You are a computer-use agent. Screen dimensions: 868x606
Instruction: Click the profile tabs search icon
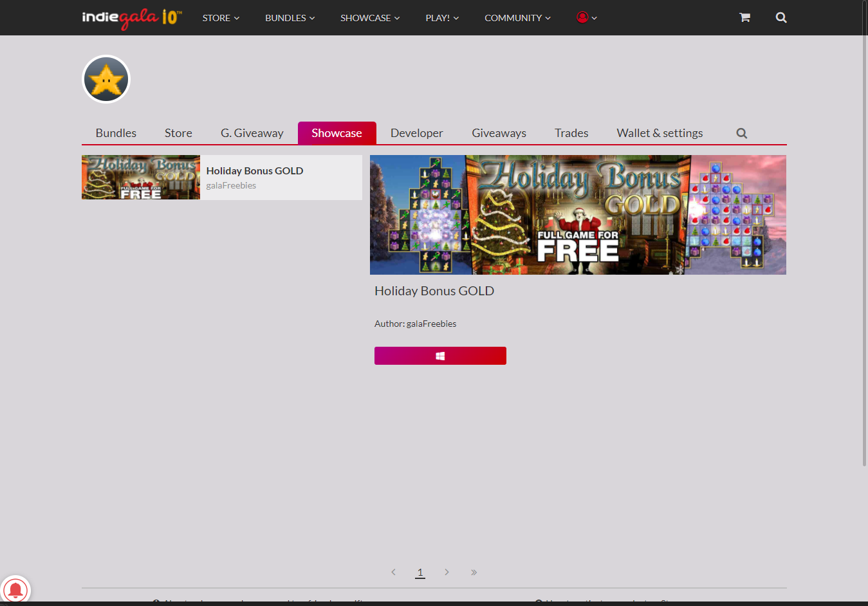click(742, 133)
